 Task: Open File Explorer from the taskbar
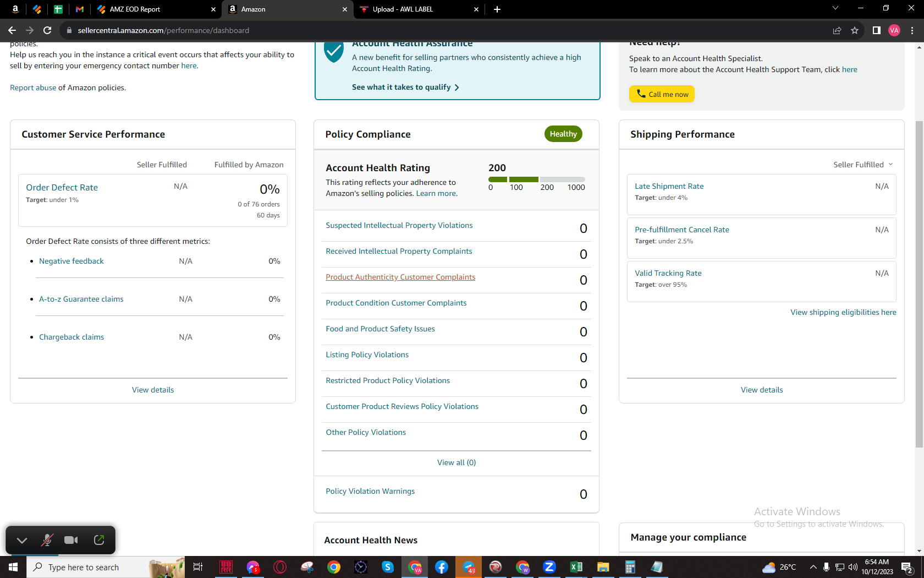603,567
